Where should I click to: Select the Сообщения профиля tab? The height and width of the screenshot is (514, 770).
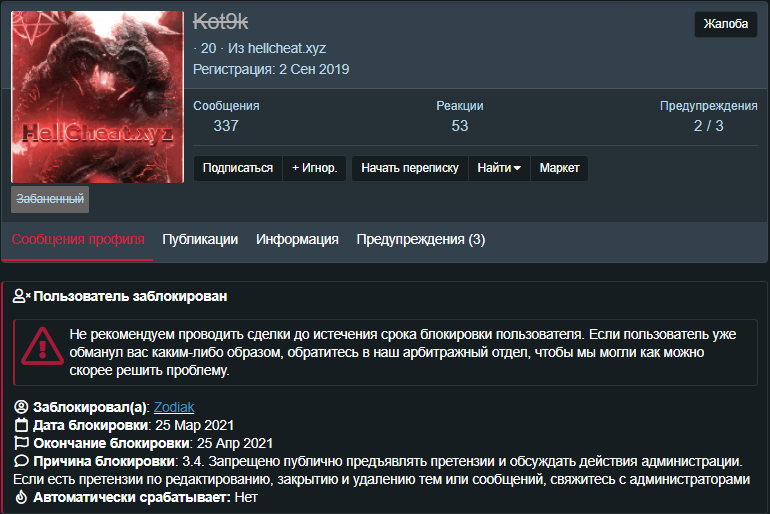point(78,240)
